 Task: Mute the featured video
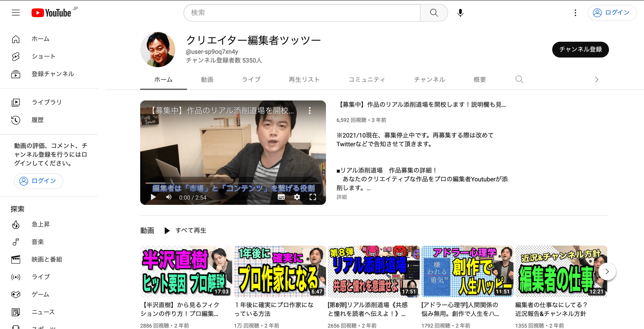point(168,197)
